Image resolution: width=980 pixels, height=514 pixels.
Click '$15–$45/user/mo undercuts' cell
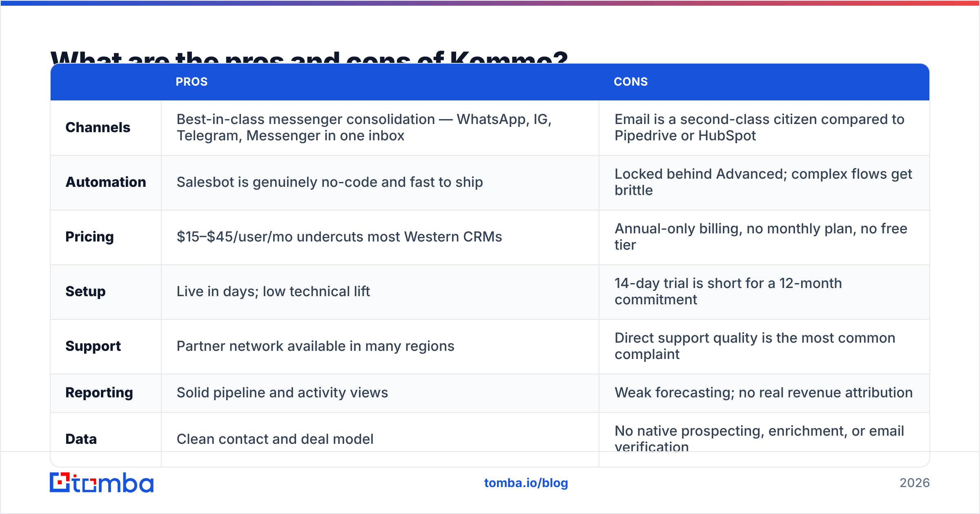[x=380, y=237]
